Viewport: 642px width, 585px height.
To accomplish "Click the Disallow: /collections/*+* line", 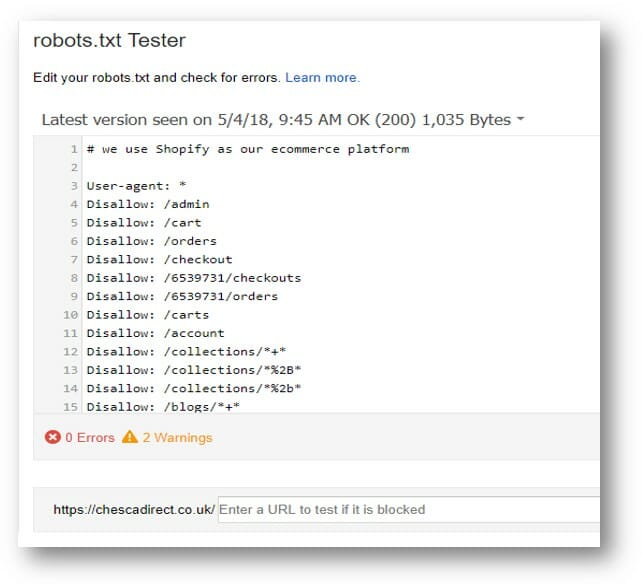I will point(186,352).
